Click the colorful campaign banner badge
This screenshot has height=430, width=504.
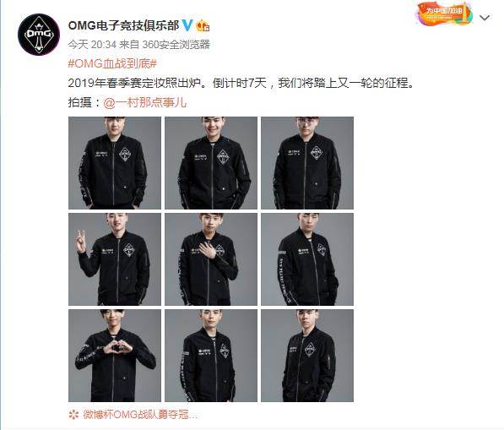[444, 14]
